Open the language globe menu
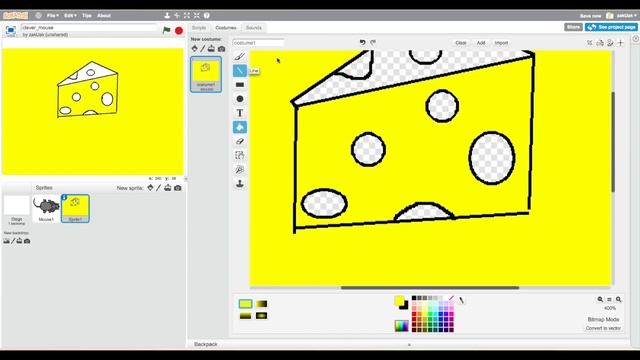This screenshot has height=360, width=640. tap(38, 16)
